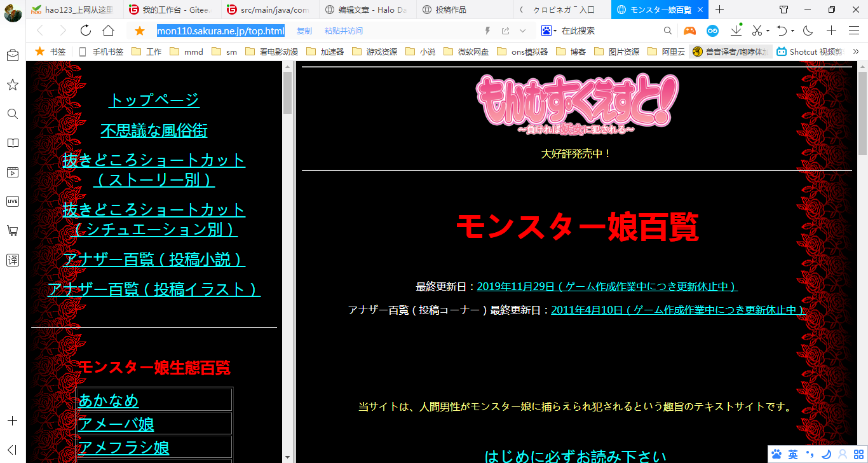Click the browser forward arrow
The height and width of the screenshot is (463, 868).
(x=62, y=31)
